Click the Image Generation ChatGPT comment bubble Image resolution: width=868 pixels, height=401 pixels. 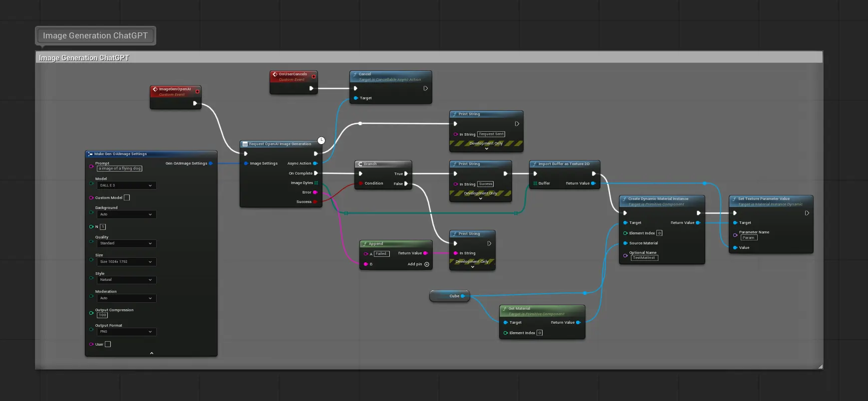(x=95, y=35)
